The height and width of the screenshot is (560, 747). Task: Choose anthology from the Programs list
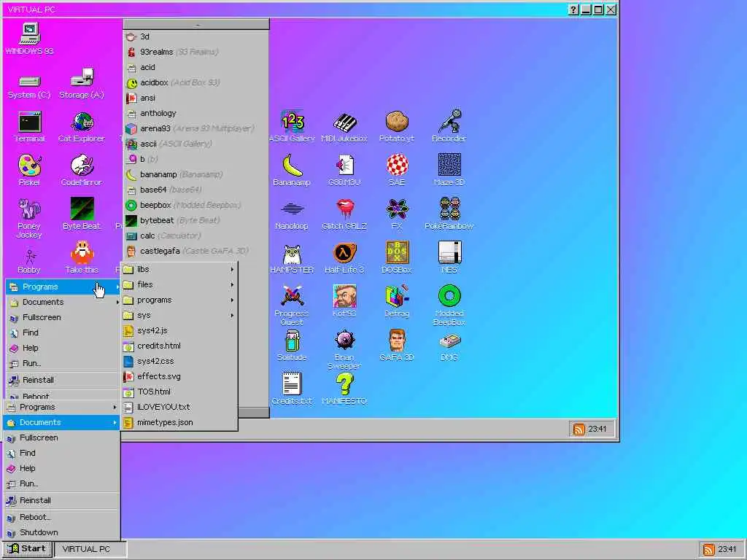tap(196, 113)
